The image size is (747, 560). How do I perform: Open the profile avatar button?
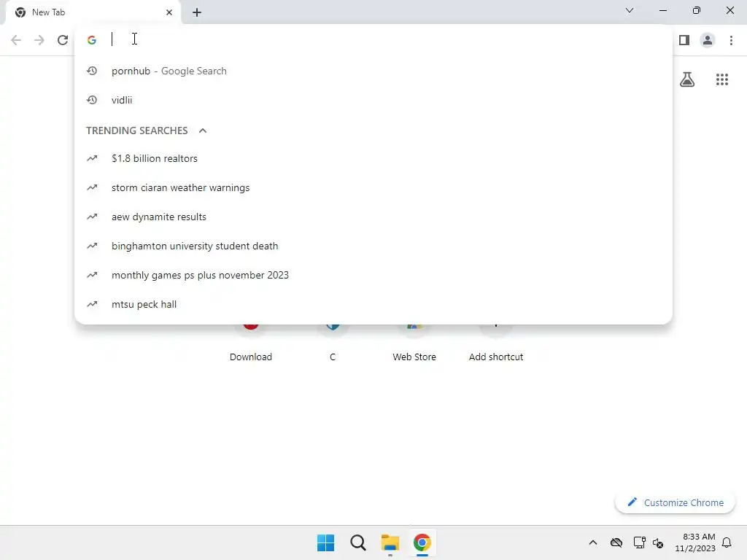pyautogui.click(x=708, y=40)
